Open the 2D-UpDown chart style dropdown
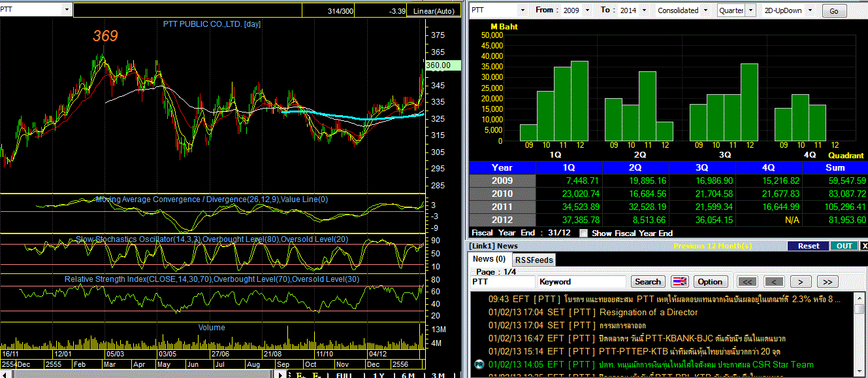Image resolution: width=868 pixels, height=378 pixels. tap(811, 10)
